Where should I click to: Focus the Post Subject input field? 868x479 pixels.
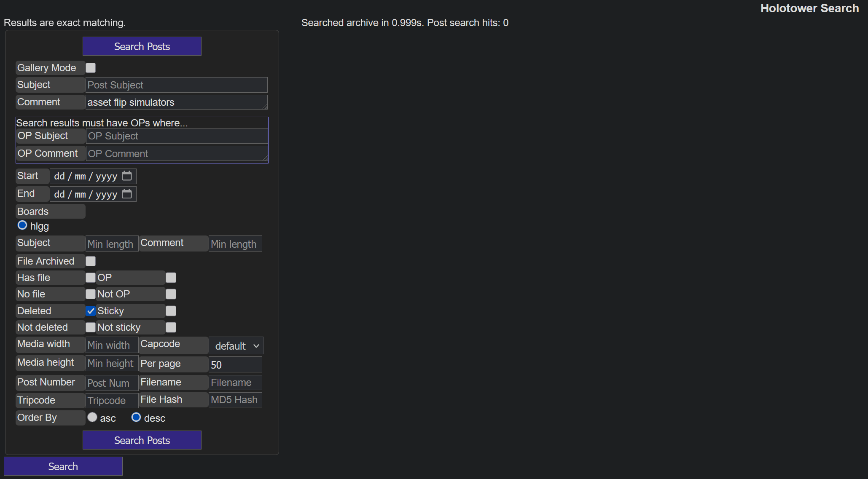click(x=176, y=85)
